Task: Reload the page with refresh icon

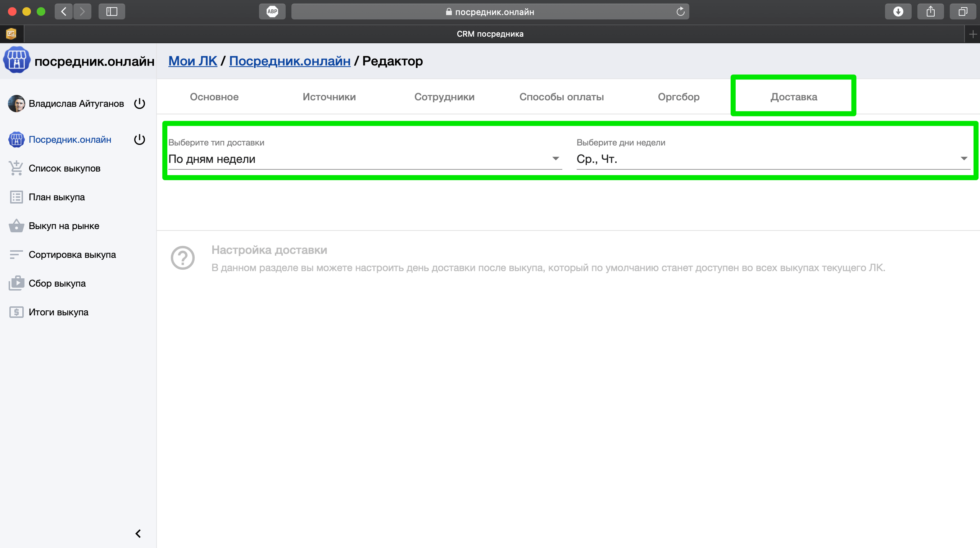Action: pos(680,12)
